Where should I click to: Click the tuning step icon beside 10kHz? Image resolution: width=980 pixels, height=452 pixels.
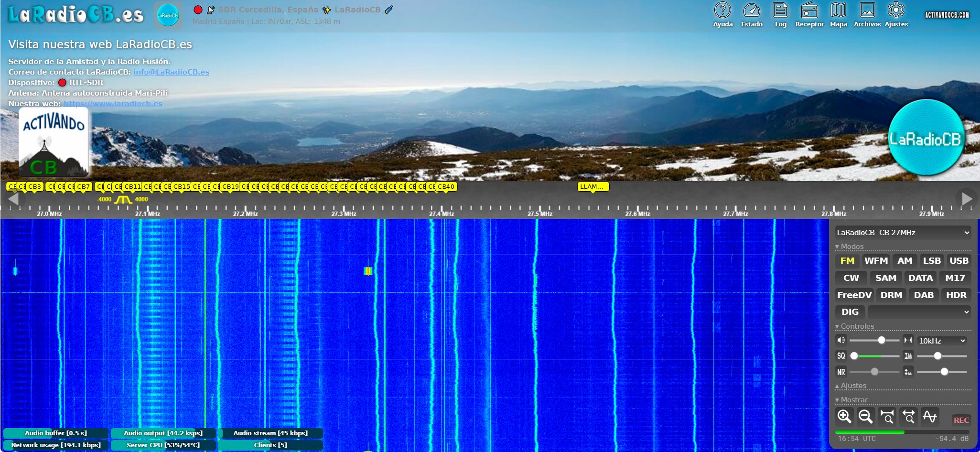tap(908, 340)
